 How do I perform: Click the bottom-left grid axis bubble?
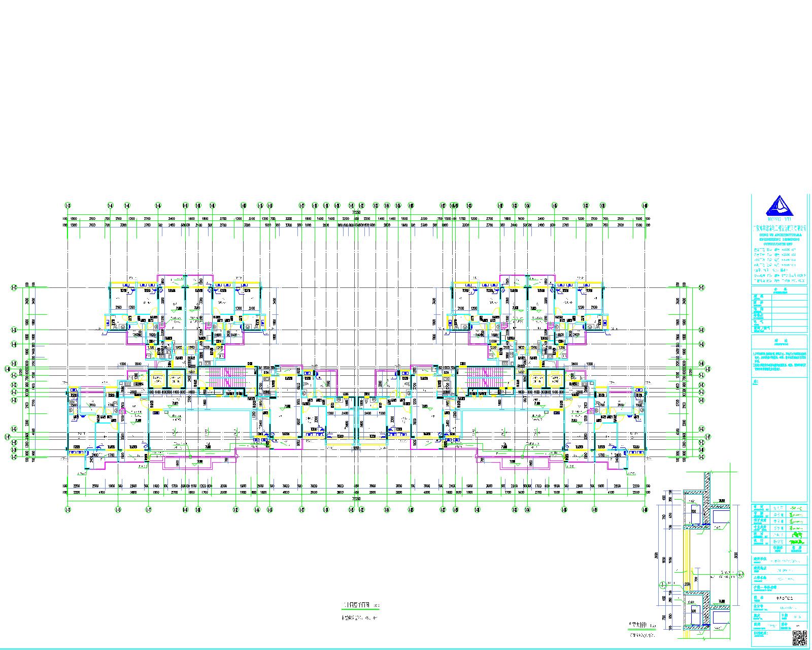pyautogui.click(x=67, y=509)
